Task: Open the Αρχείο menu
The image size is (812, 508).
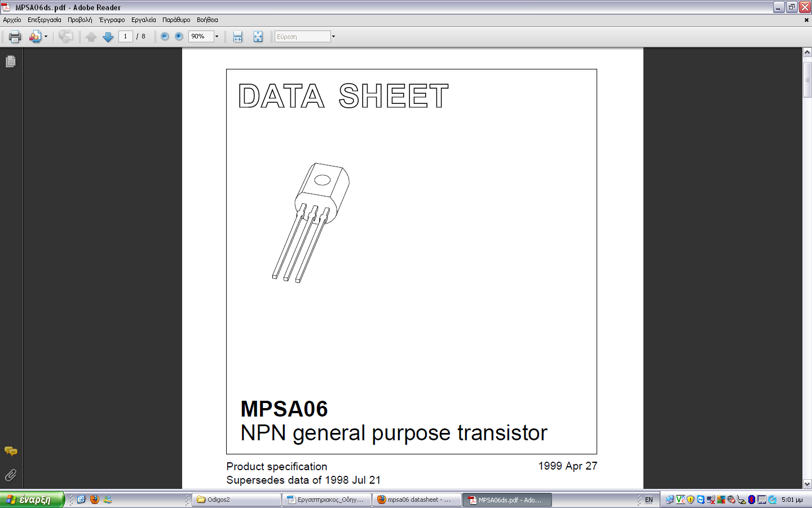Action: click(12, 20)
